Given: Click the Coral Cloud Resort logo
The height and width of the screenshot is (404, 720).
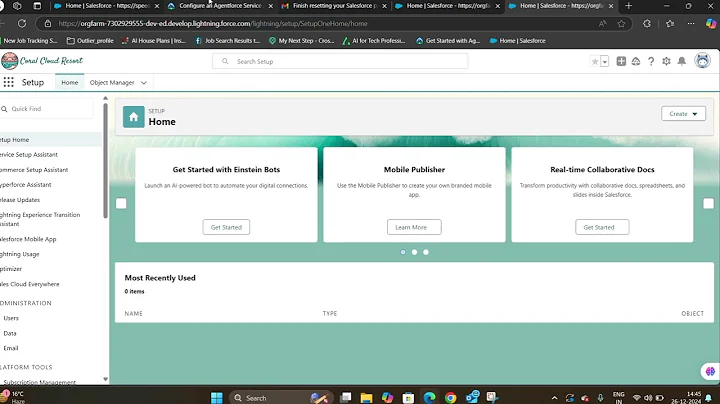Looking at the screenshot, I should [42, 61].
